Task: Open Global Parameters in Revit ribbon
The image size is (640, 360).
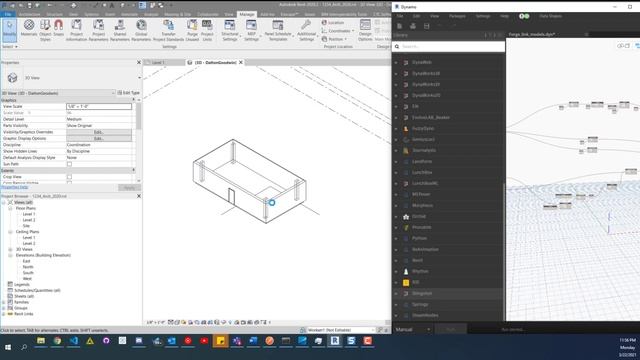Action: (141, 30)
